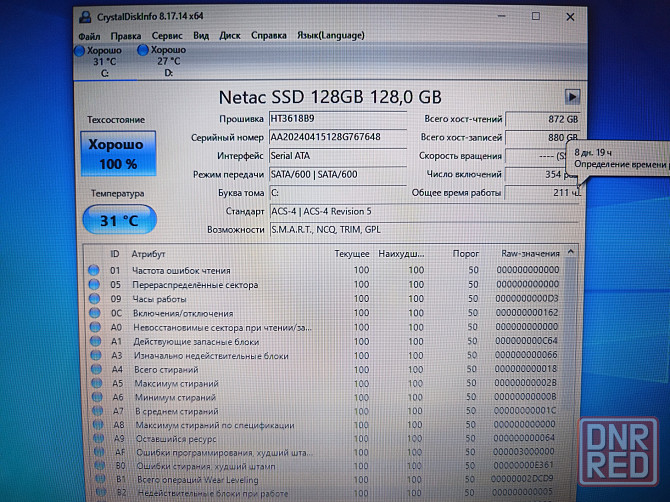Click status icon of Частота ошибок чтения row
Screen dimensions: 670x502
[94, 270]
